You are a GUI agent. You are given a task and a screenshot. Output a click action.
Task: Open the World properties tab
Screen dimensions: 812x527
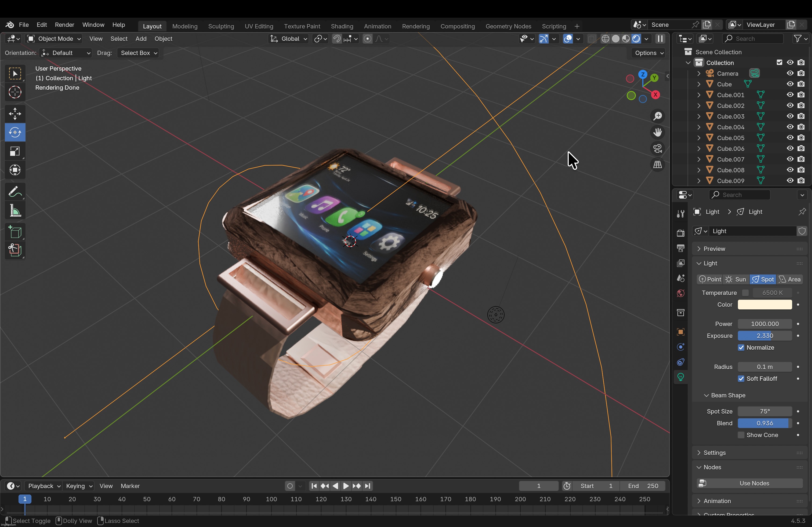pos(681,294)
